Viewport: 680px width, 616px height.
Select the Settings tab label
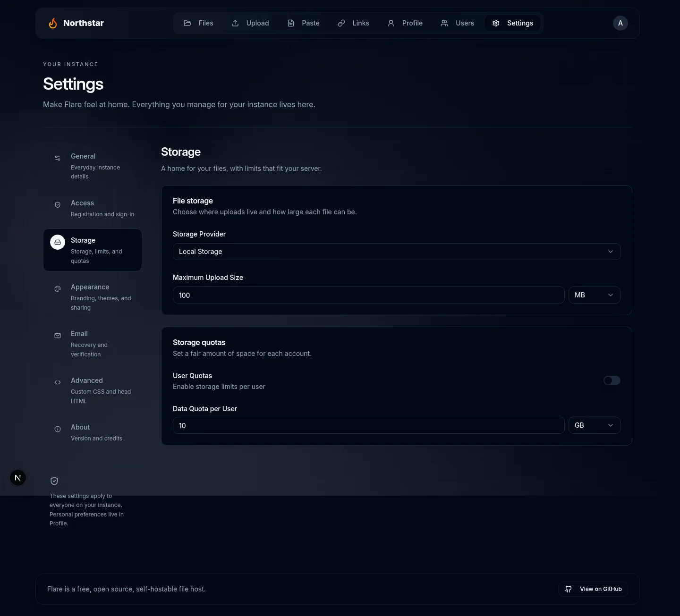tap(520, 23)
